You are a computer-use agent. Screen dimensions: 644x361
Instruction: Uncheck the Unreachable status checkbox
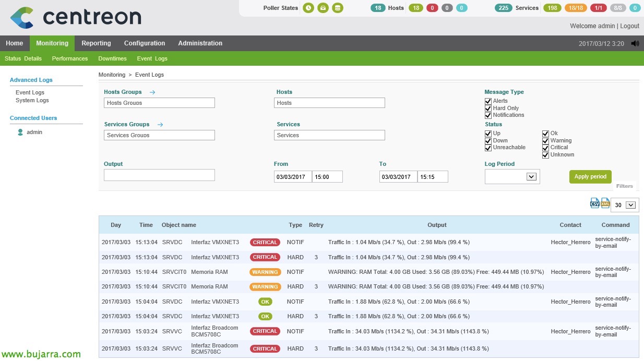click(488, 148)
